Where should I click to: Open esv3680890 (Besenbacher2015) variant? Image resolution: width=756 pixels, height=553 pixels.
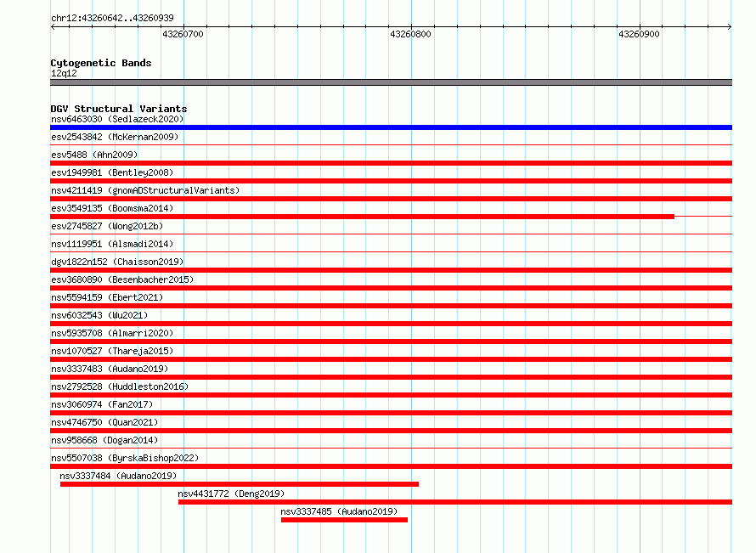pyautogui.click(x=122, y=279)
